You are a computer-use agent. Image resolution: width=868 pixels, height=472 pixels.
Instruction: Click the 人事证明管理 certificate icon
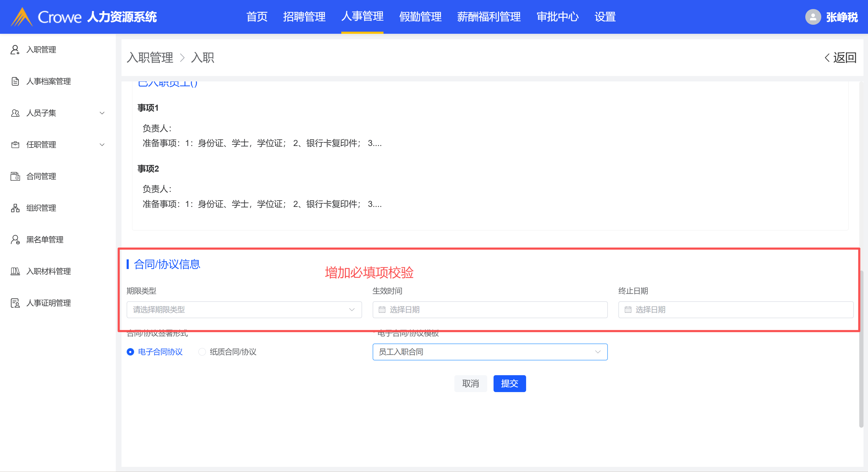pyautogui.click(x=15, y=303)
